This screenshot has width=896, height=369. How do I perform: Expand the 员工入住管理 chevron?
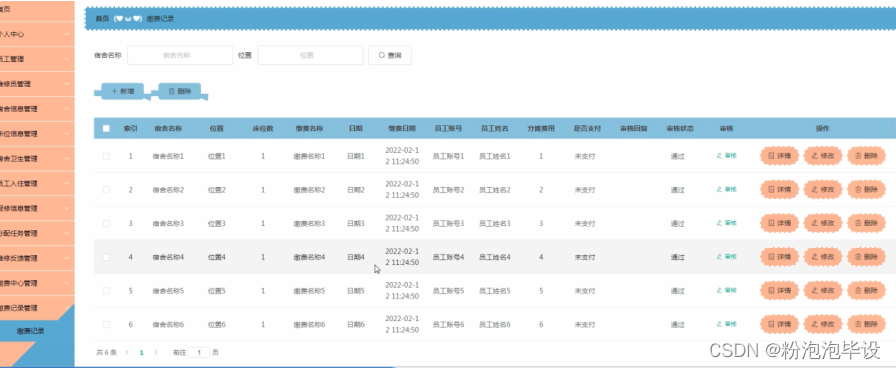click(x=67, y=183)
